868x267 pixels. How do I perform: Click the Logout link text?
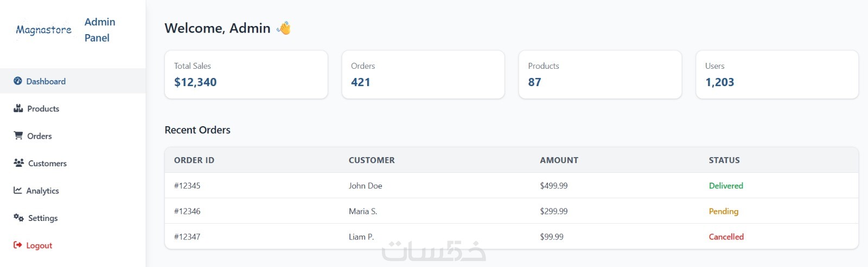39,245
